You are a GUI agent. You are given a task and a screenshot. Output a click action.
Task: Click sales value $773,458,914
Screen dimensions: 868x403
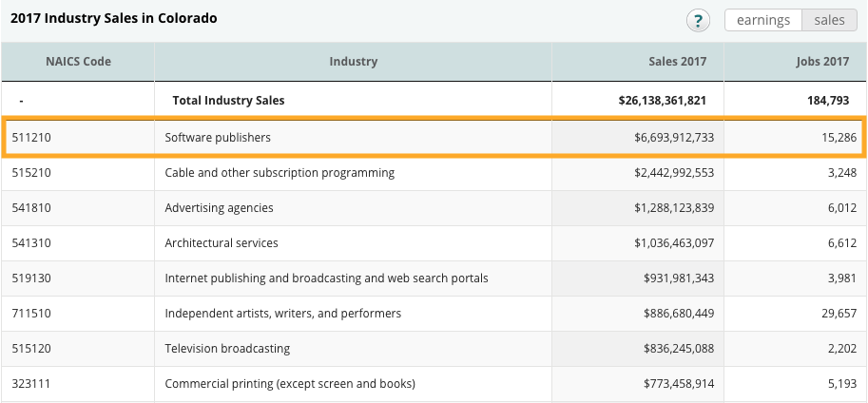point(679,384)
